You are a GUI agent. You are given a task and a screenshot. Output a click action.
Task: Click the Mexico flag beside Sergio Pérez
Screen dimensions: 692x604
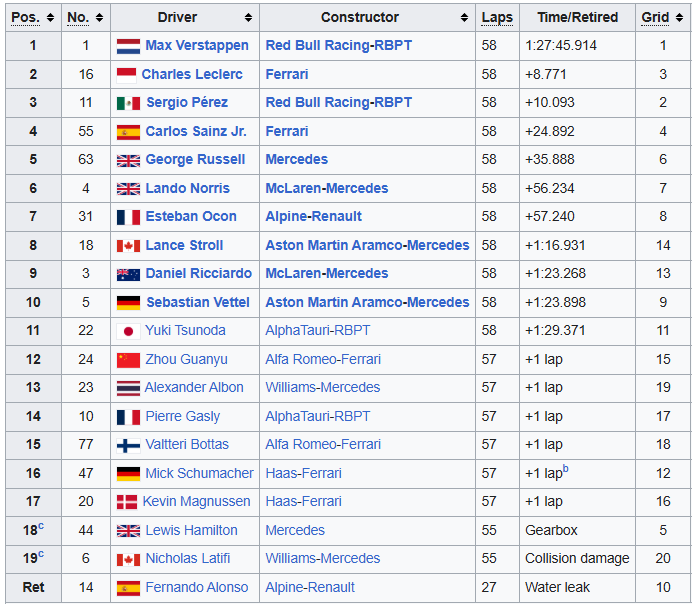(x=128, y=103)
